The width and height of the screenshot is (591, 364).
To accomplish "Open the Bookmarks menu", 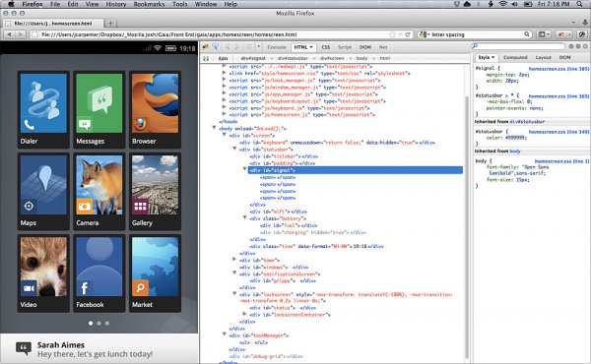I will [149, 4].
